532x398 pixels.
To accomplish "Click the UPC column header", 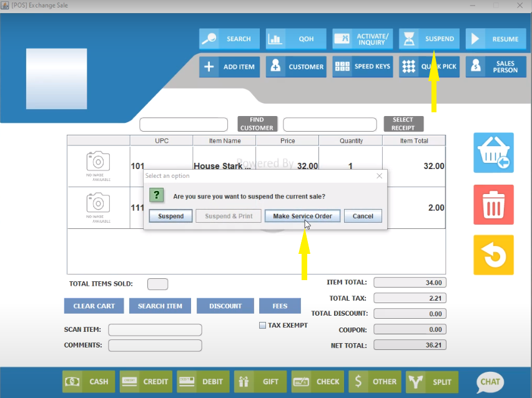I will pos(162,141).
